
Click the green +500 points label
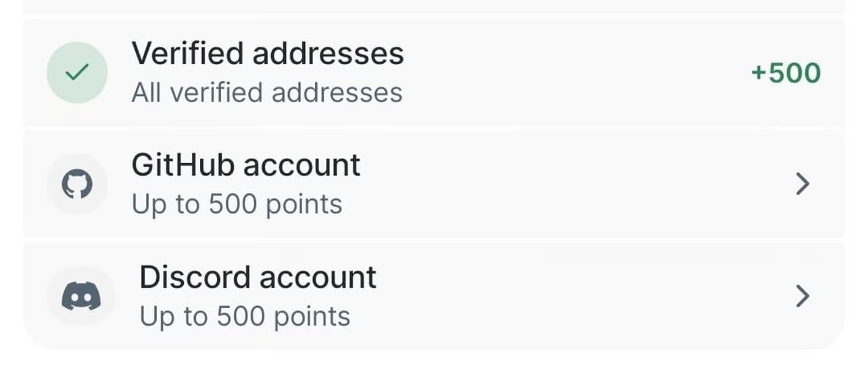tap(786, 73)
